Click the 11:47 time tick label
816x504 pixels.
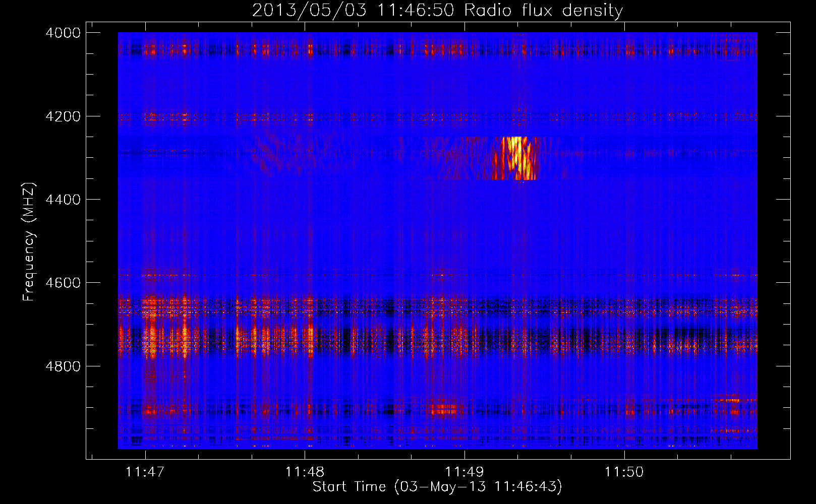pyautogui.click(x=145, y=472)
